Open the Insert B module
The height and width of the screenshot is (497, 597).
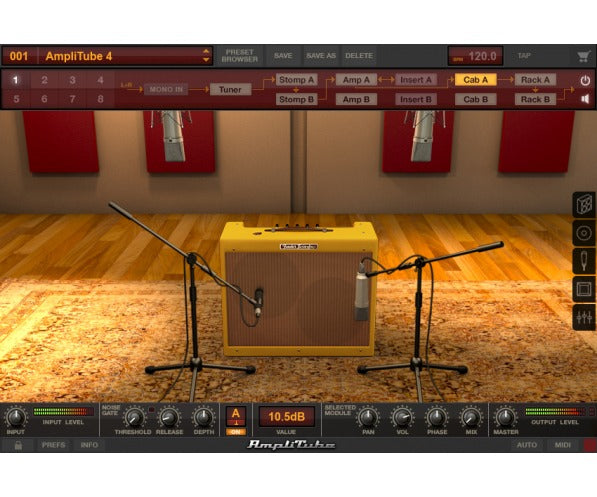click(x=416, y=99)
